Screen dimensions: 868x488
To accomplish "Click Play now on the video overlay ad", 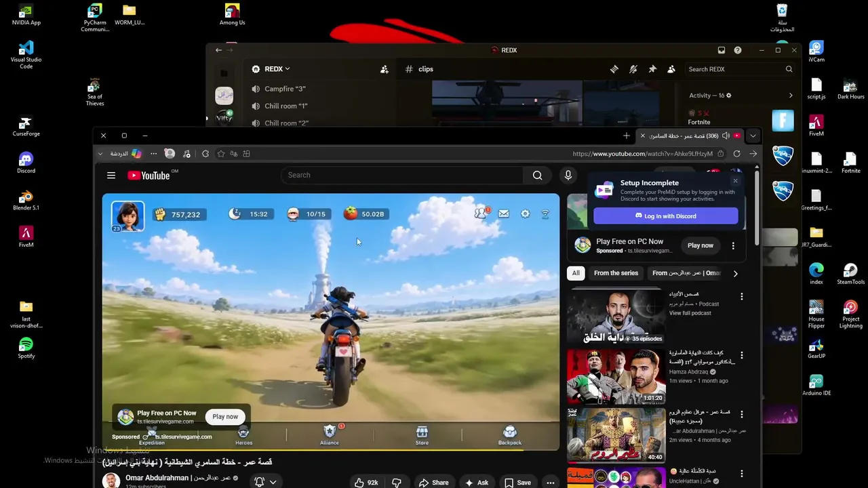I will [225, 417].
